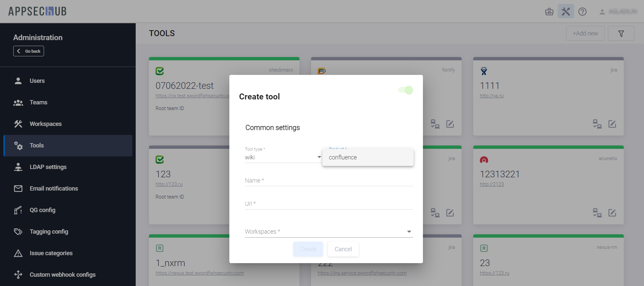Open the Workspaces dropdown in dialog
644x286 pixels.
point(328,232)
